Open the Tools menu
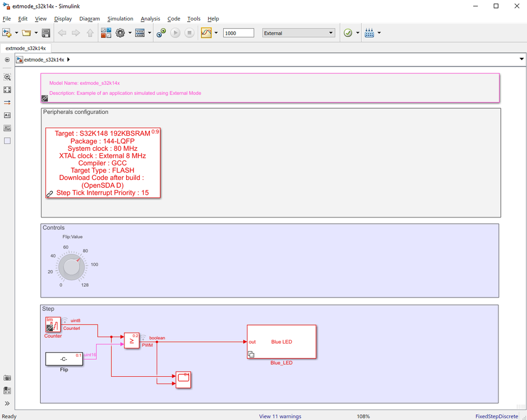 [x=194, y=19]
